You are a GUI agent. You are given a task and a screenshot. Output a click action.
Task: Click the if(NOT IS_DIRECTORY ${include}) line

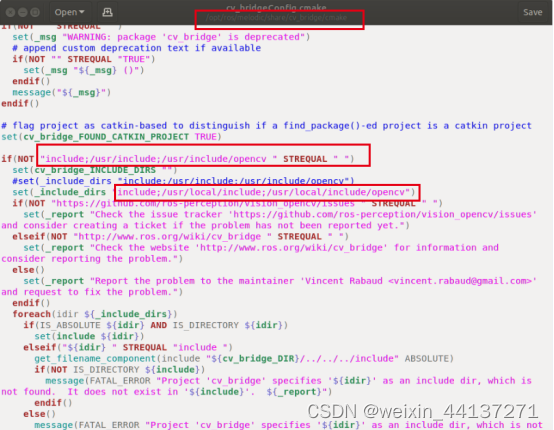pos(119,370)
